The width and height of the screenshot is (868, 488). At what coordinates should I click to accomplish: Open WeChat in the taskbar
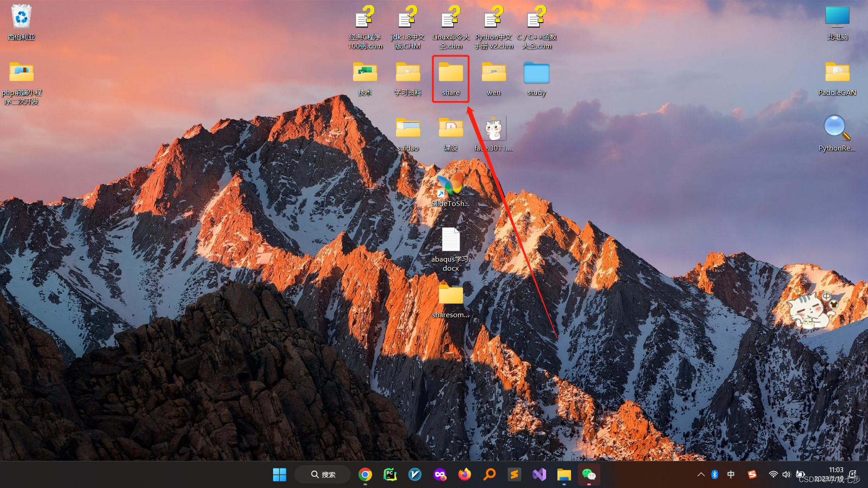tap(589, 474)
